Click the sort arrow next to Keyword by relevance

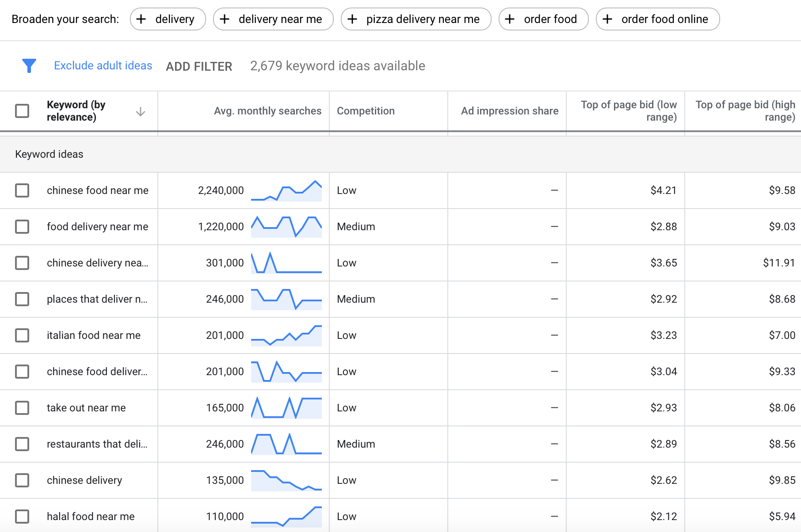(141, 113)
